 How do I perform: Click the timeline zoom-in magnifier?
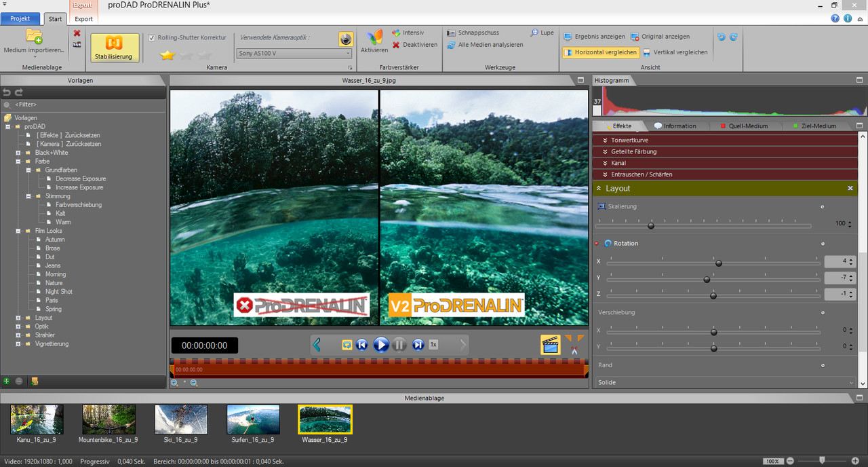(174, 383)
